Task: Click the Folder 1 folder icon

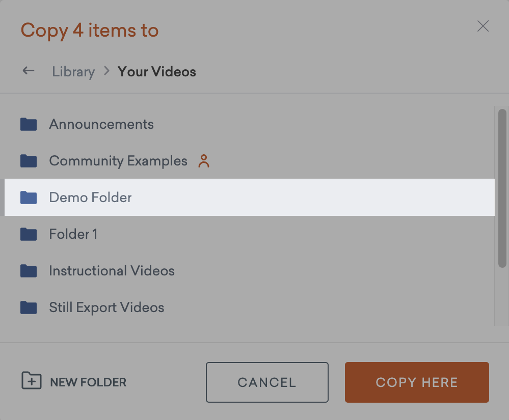Action: (x=29, y=234)
